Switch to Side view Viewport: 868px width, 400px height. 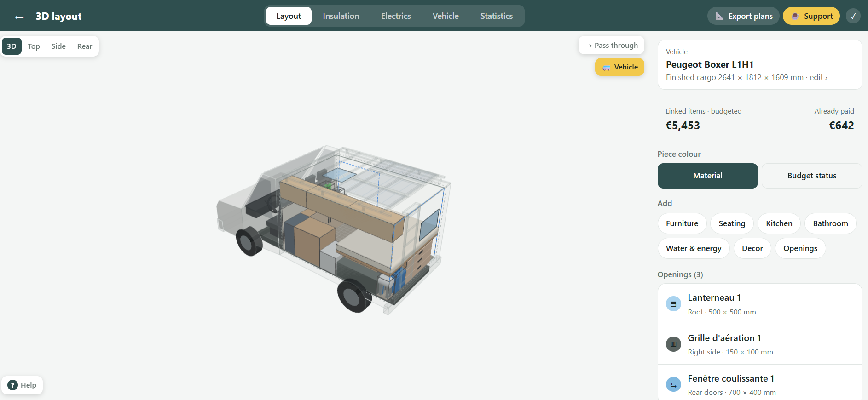58,46
